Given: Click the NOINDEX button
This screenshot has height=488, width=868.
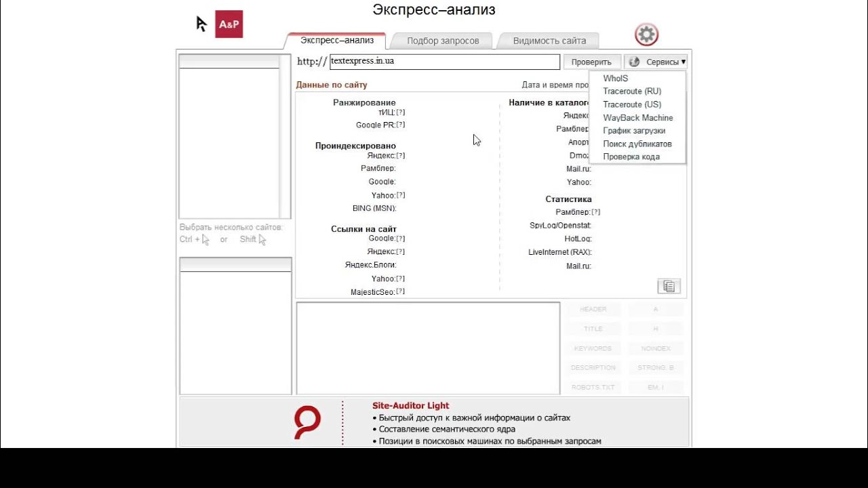Looking at the screenshot, I should coord(656,348).
